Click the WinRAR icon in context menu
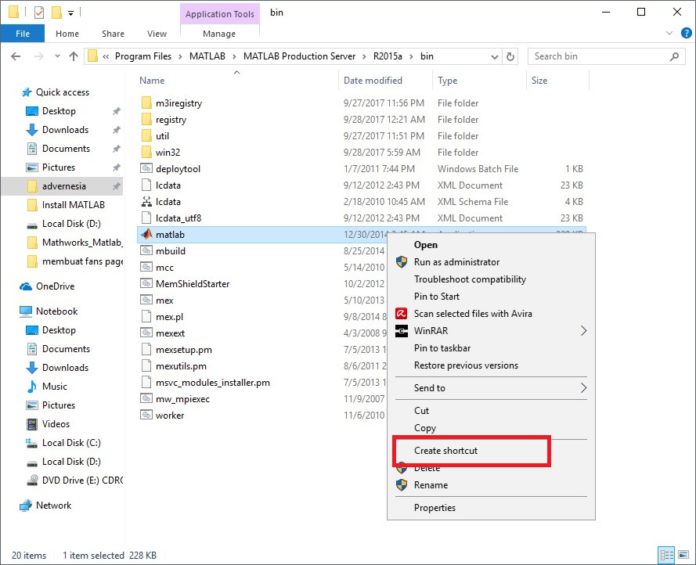 [x=401, y=331]
